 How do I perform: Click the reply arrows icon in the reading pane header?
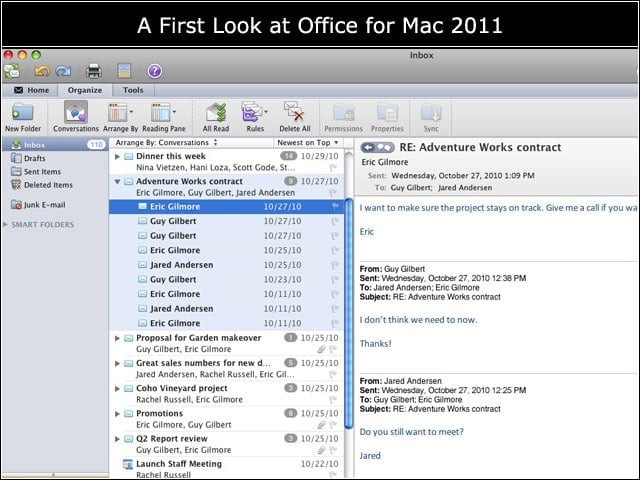click(378, 147)
